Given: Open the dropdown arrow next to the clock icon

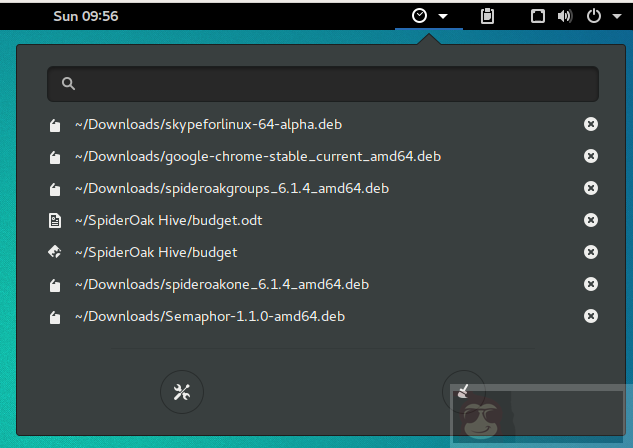Looking at the screenshot, I should (443, 17).
